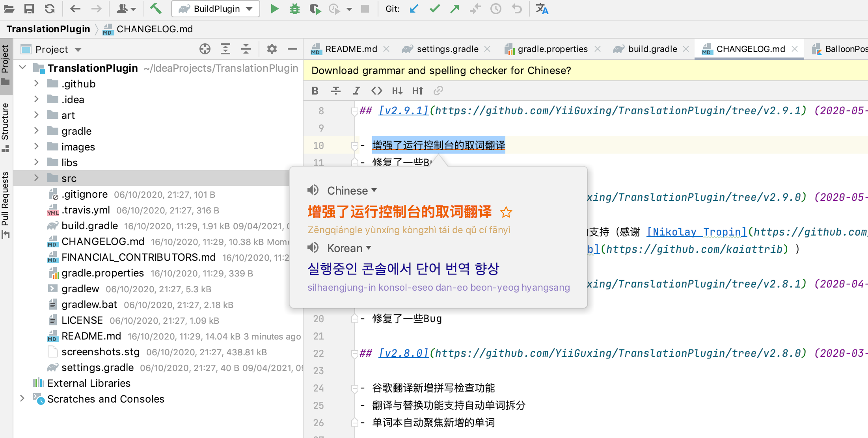Open the Translate icon in toolbar
The image size is (868, 438).
coord(542,9)
